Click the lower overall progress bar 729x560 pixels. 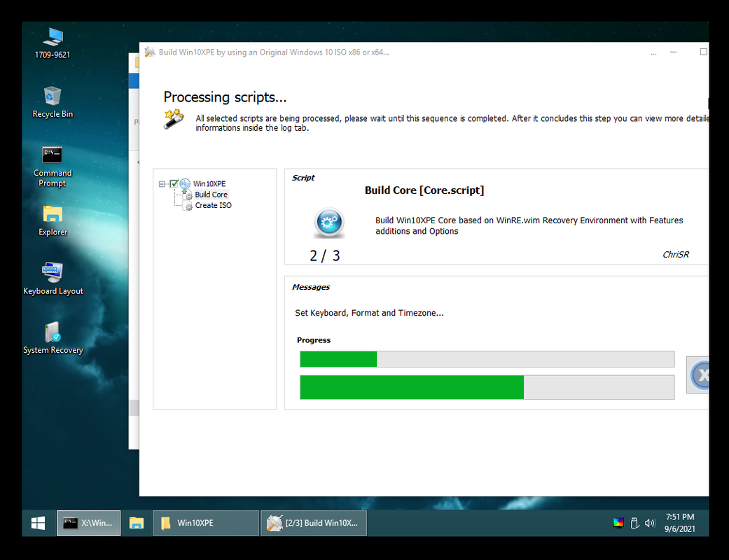pos(487,387)
